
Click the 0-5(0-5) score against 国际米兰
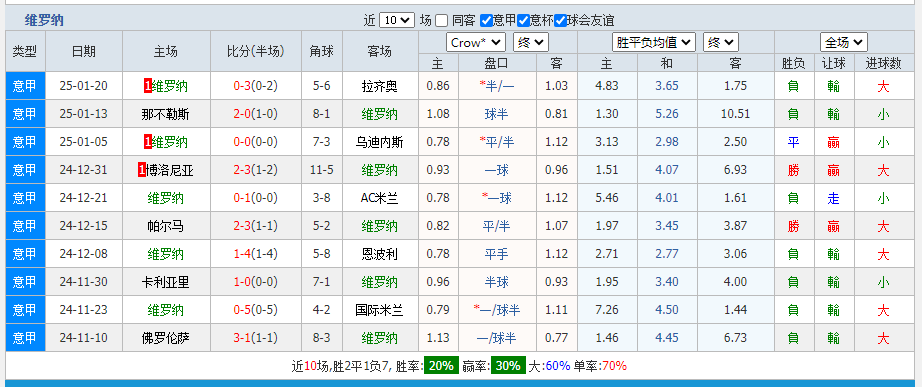tap(255, 310)
